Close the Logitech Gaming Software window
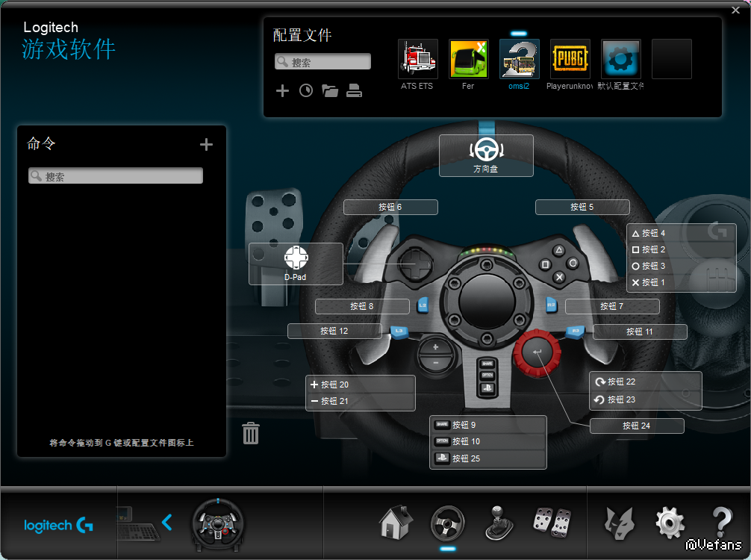The image size is (751, 560). 735,10
